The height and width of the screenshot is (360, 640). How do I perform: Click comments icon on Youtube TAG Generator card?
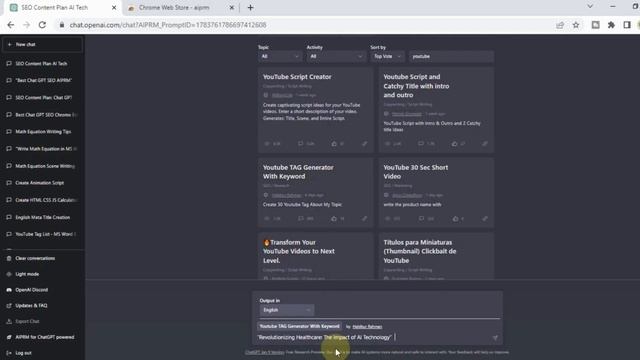pyautogui.click(x=301, y=219)
